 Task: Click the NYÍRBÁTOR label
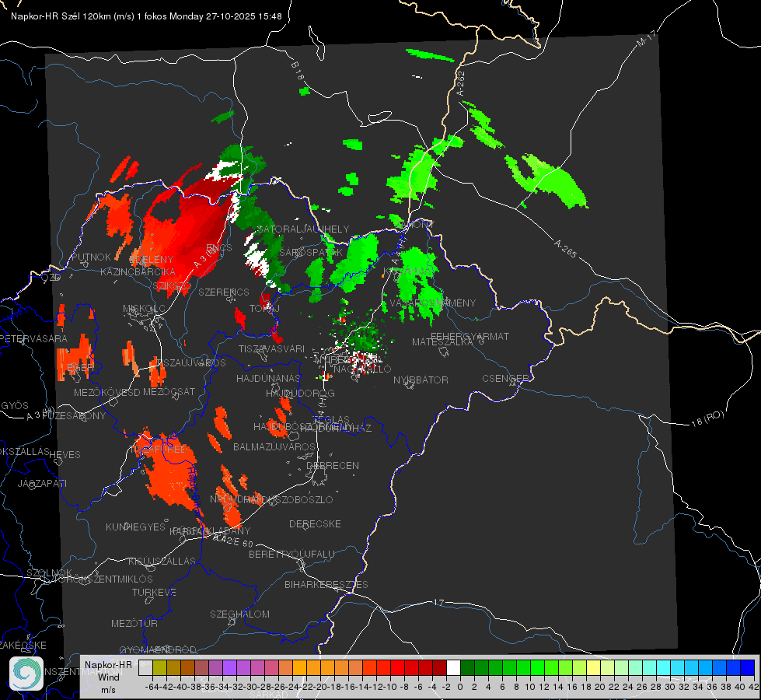421,380
